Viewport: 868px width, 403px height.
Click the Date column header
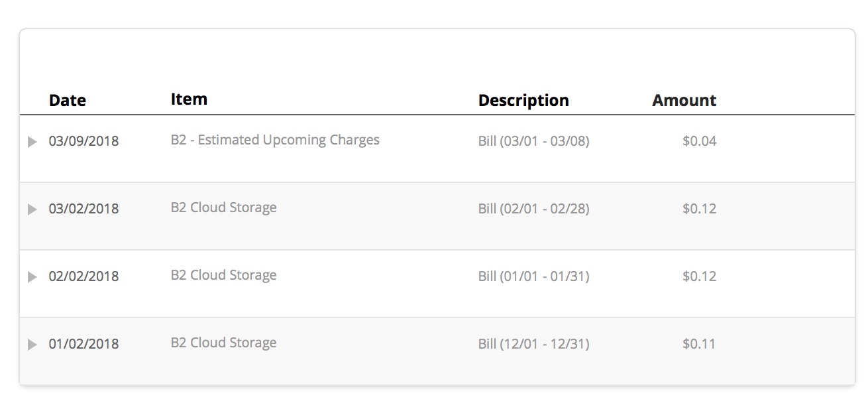[68, 101]
